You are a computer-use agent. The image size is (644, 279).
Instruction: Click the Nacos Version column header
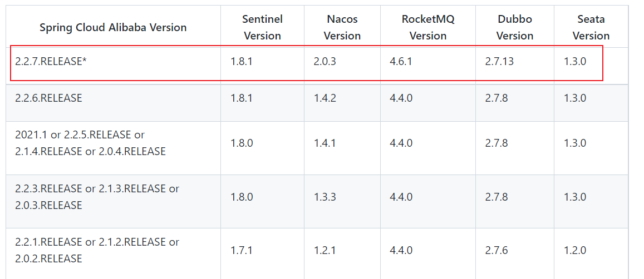[342, 27]
